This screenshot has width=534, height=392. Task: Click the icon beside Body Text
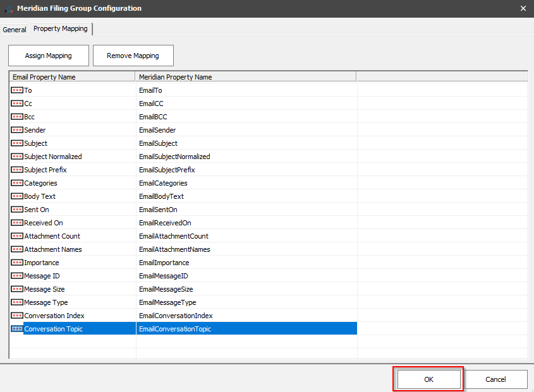(x=16, y=196)
